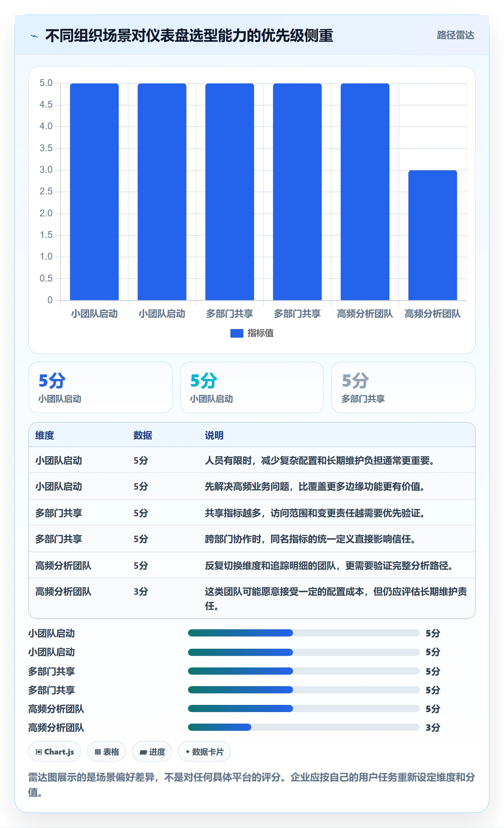Click the "5.0" y-axis tick label
The width and height of the screenshot is (504, 828).
pos(46,83)
